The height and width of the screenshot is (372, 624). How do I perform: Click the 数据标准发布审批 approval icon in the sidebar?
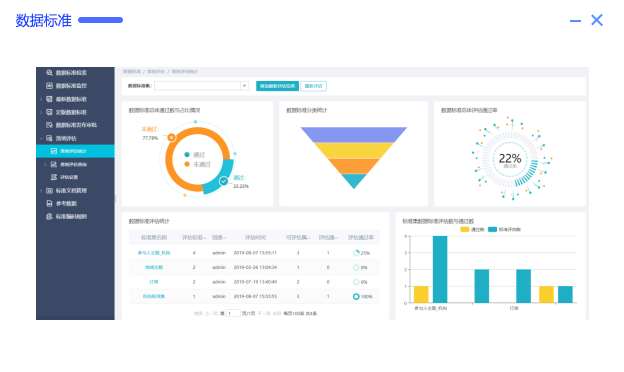click(49, 125)
